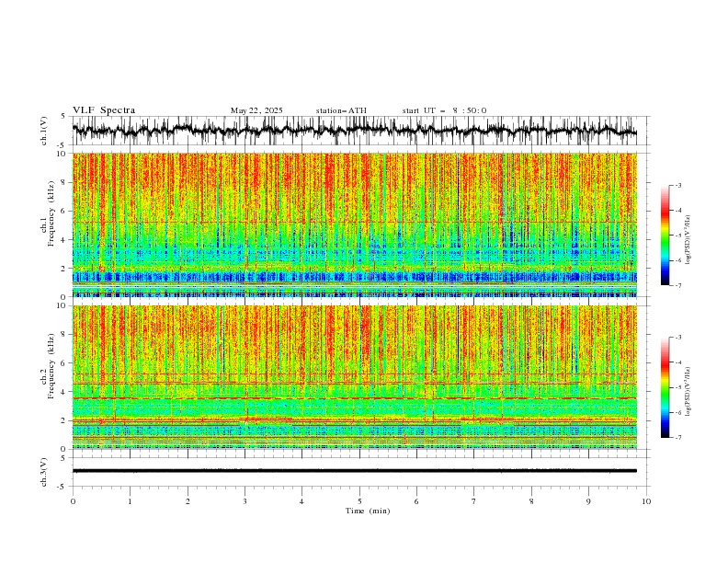Click inside the ch.1 spectrogram panel
The width and height of the screenshot is (728, 563).
click(x=355, y=224)
